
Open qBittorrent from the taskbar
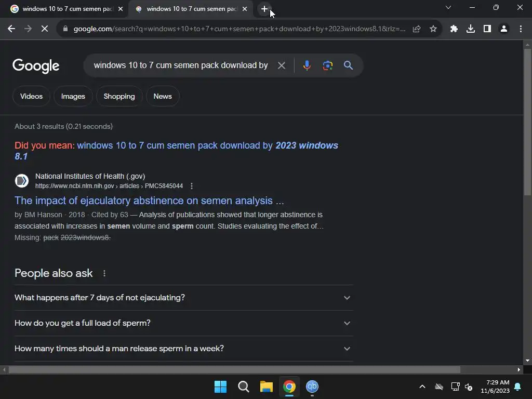coord(312,387)
